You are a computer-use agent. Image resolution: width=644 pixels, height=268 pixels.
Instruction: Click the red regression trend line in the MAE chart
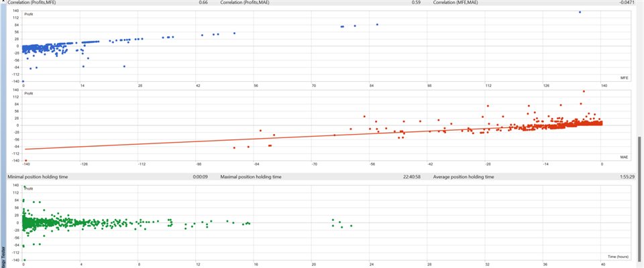pyautogui.click(x=312, y=137)
